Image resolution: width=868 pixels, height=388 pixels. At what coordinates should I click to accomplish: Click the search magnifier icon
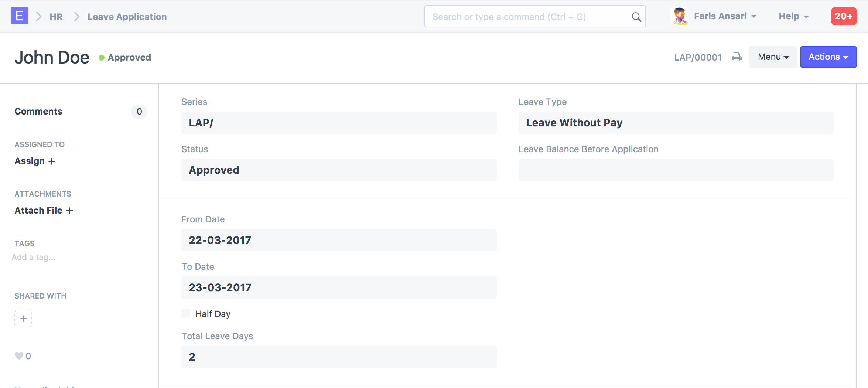pyautogui.click(x=636, y=17)
